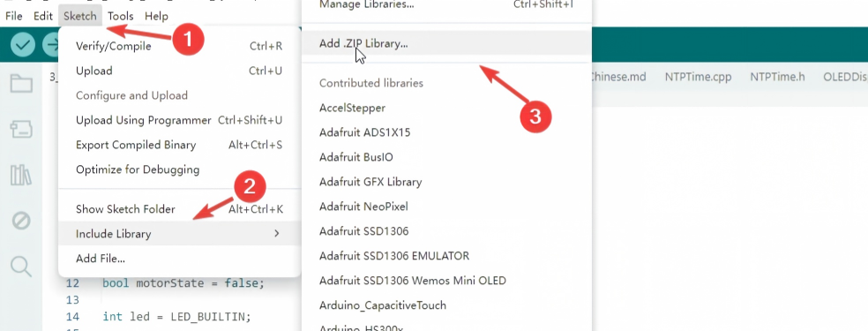The image size is (868, 331).
Task: Click Add .ZIP Library...
Action: (x=446, y=43)
